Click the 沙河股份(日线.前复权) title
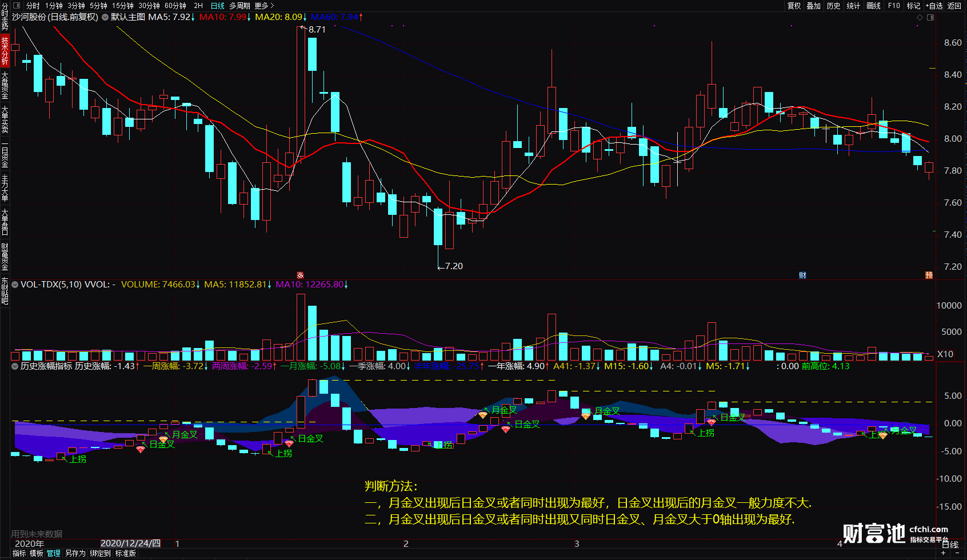The image size is (967, 560). click(55, 17)
